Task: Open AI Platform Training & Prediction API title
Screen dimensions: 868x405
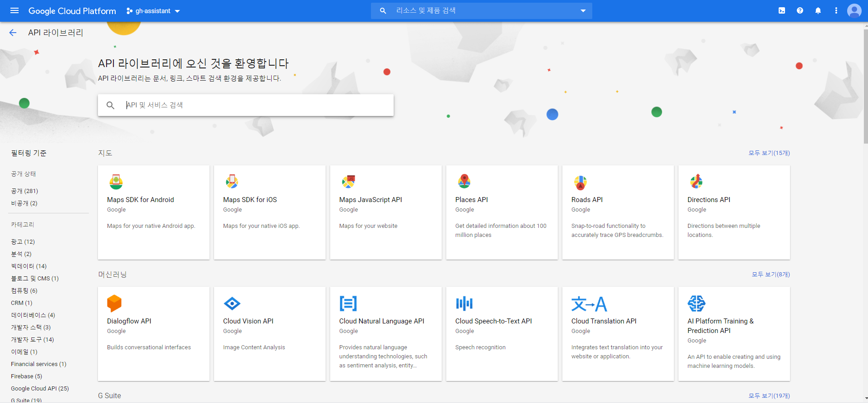Action: [x=721, y=326]
